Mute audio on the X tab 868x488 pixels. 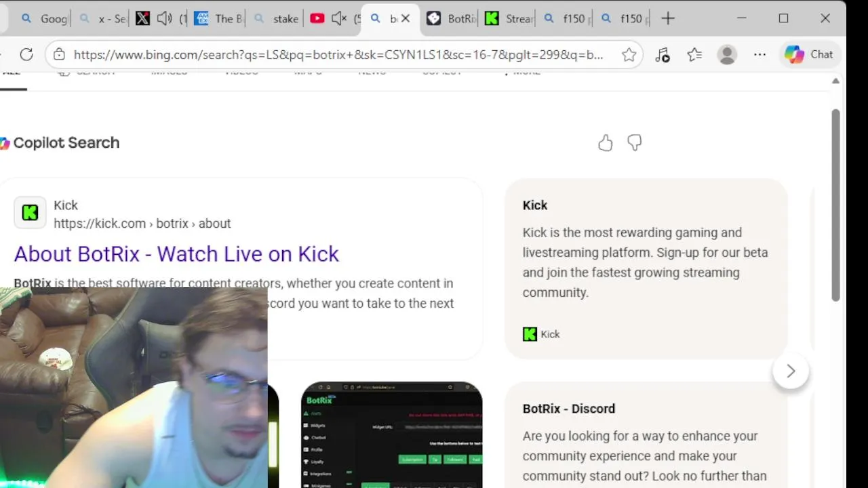pyautogui.click(x=164, y=18)
